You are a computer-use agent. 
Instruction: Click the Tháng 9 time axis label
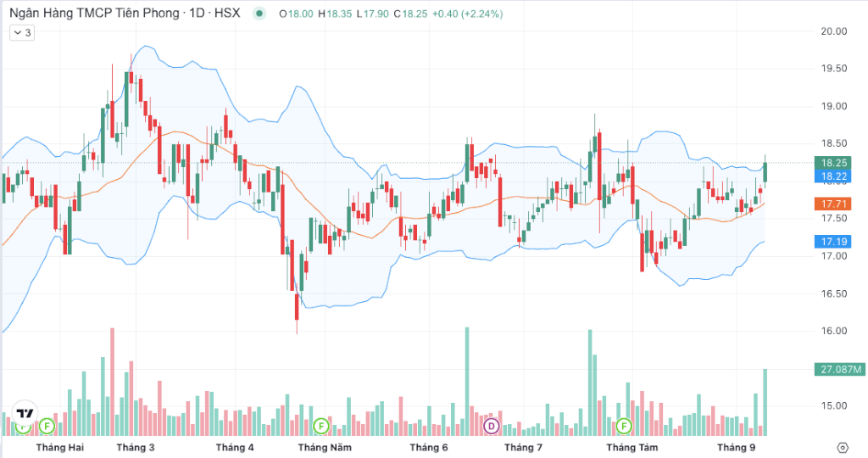click(x=737, y=448)
